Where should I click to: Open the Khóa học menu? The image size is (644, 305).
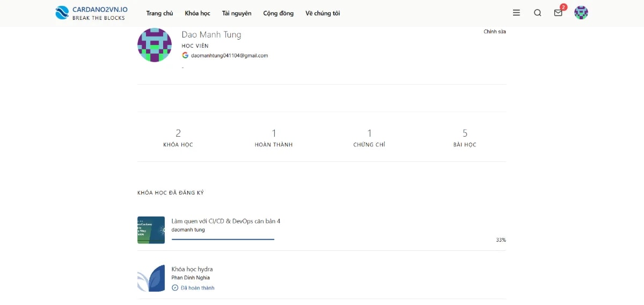[197, 13]
